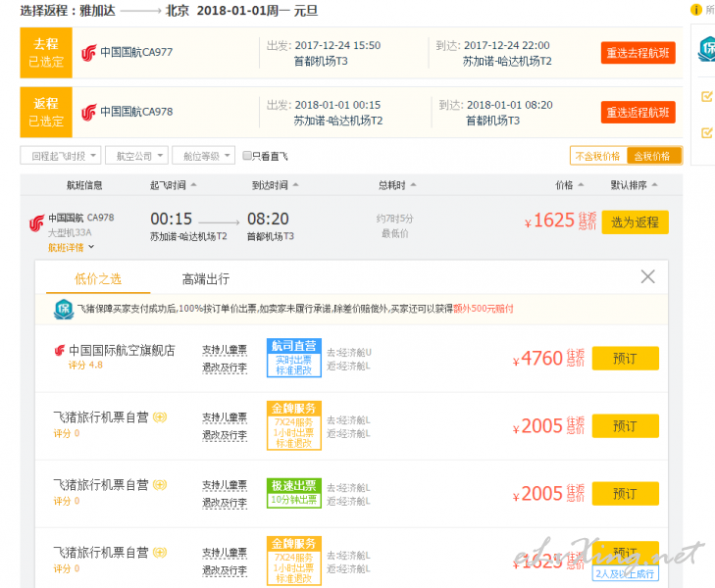Click 支持儿童票 link on 极速出票 row
Viewport: 715px width, 588px height.
click(225, 485)
